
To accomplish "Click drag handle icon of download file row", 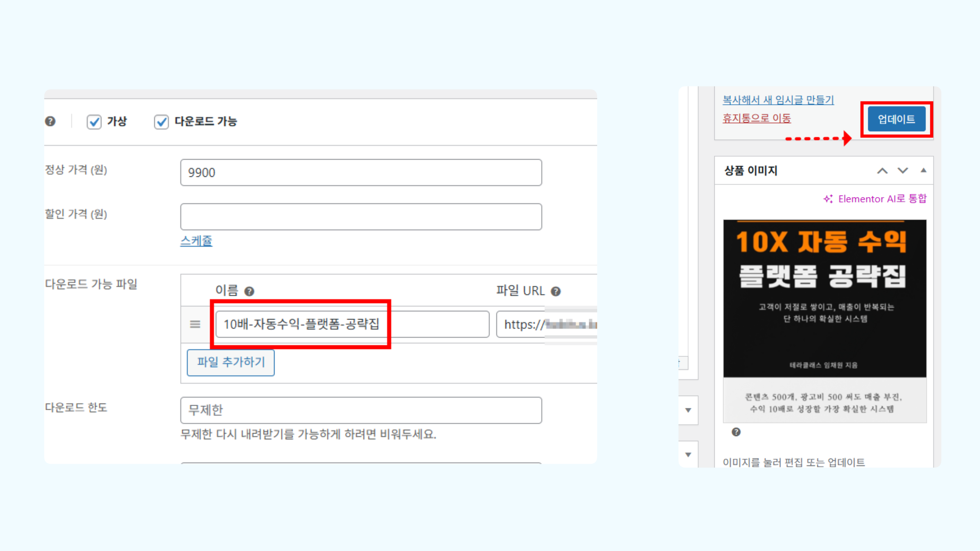I will click(195, 324).
